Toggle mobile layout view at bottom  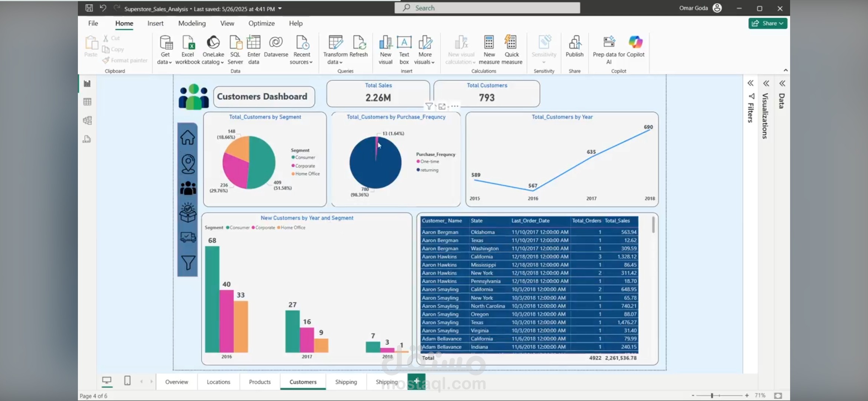click(x=127, y=381)
